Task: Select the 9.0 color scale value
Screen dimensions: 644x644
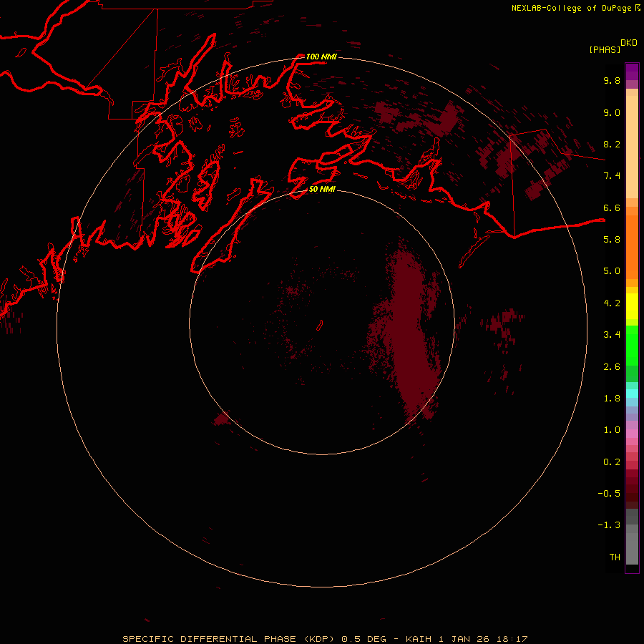Action: pos(612,112)
